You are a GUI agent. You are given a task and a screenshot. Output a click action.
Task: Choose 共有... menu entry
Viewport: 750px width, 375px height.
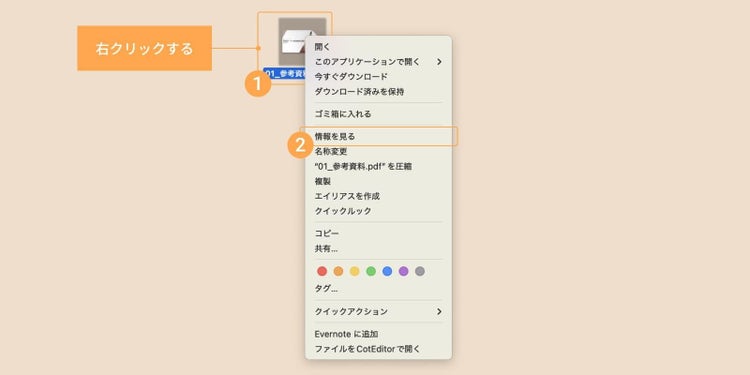click(378, 249)
